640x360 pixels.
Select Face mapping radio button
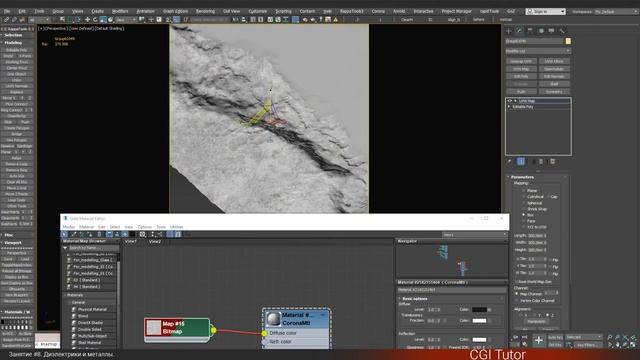[524, 221]
